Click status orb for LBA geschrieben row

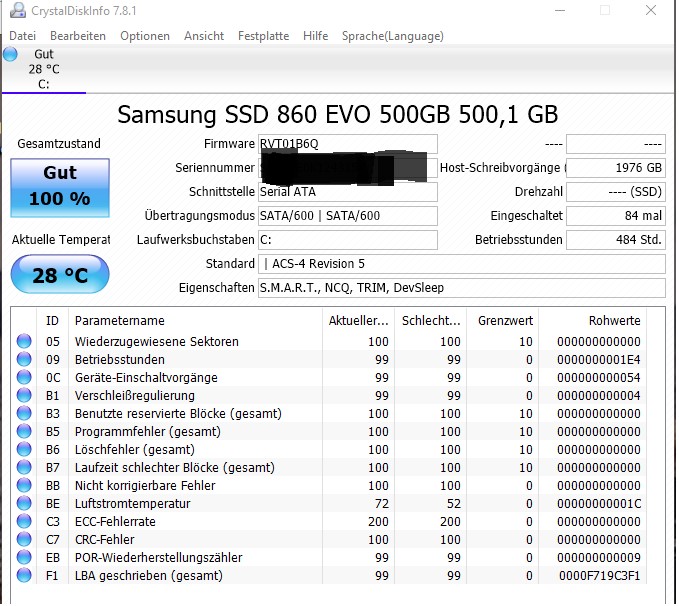point(24,575)
